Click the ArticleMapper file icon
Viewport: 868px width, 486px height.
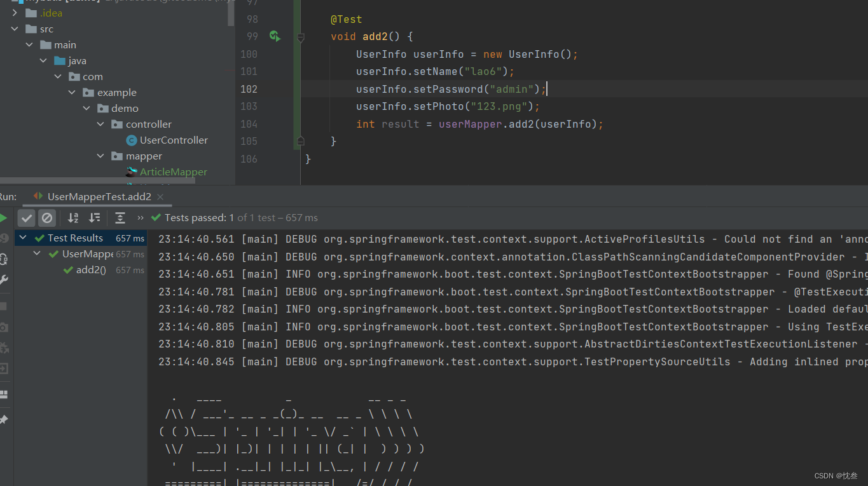click(x=132, y=172)
